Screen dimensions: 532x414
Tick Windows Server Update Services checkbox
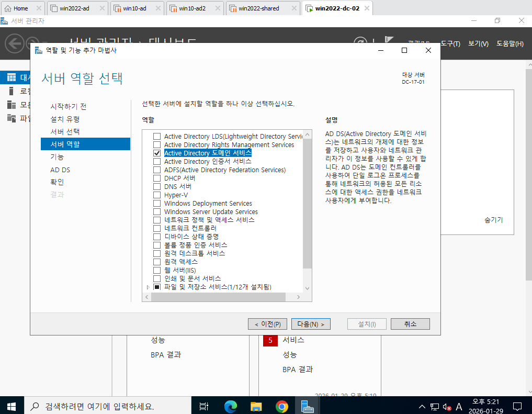[x=157, y=212]
